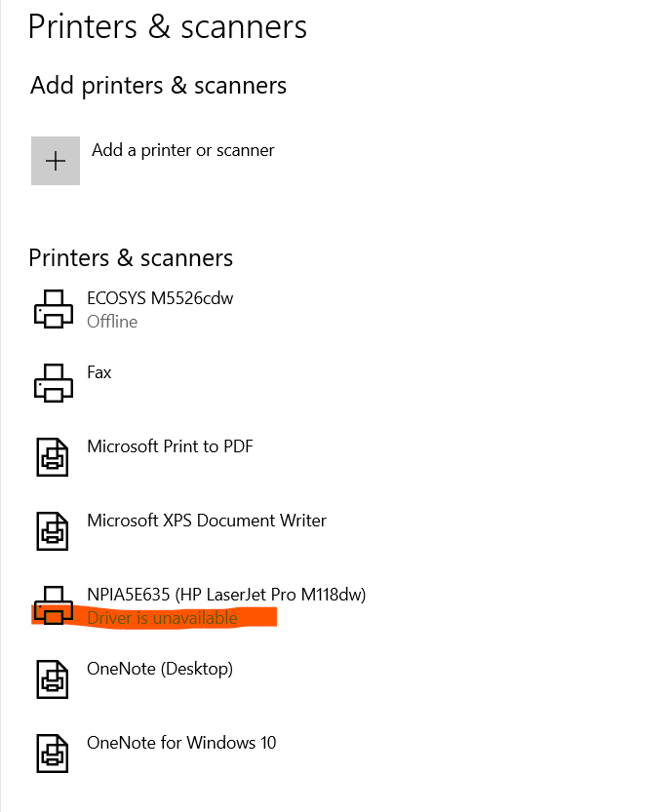Viewport: 670px width, 812px height.
Task: Click the ECOSYS M5526cdw printer icon
Action: tap(54, 308)
